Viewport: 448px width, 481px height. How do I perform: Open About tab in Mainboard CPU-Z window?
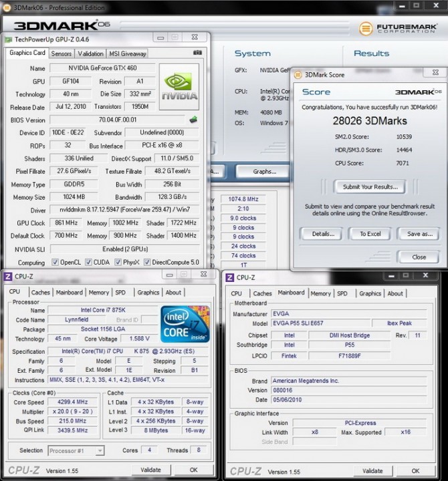395,293
